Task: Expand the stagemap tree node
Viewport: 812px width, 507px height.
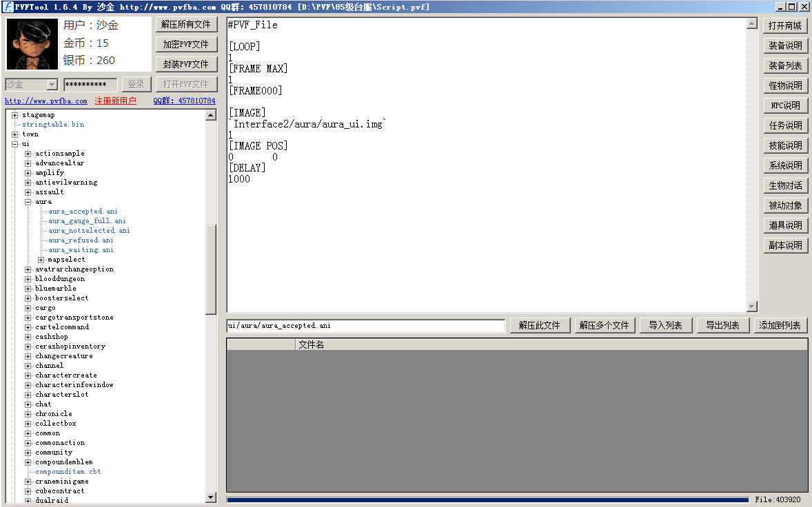Action: [15, 115]
